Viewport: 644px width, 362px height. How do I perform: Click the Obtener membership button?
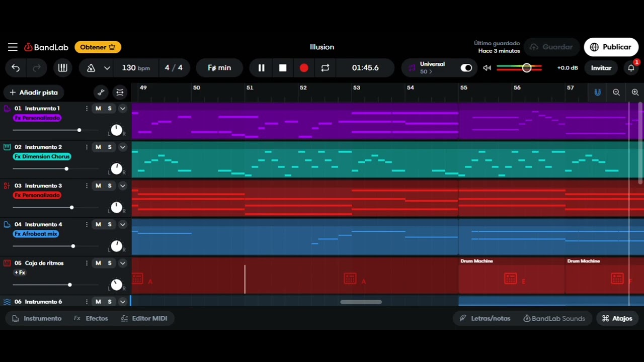[98, 47]
